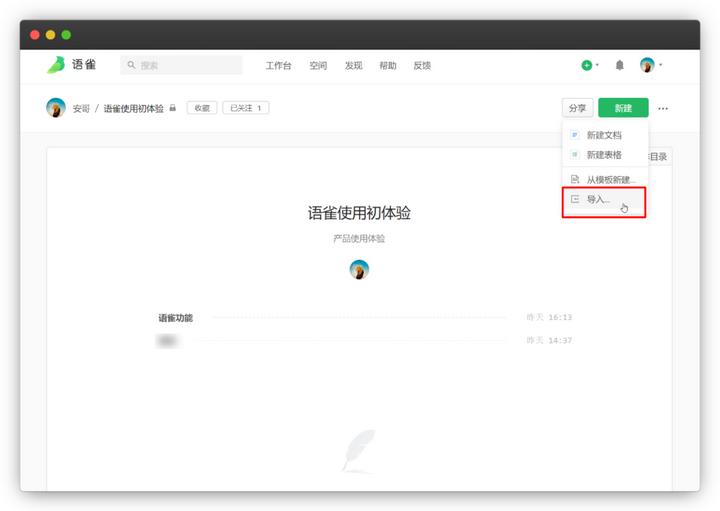This screenshot has height=511, width=720.
Task: Click the 新建表格 spreadsheet icon
Action: pyautogui.click(x=574, y=155)
